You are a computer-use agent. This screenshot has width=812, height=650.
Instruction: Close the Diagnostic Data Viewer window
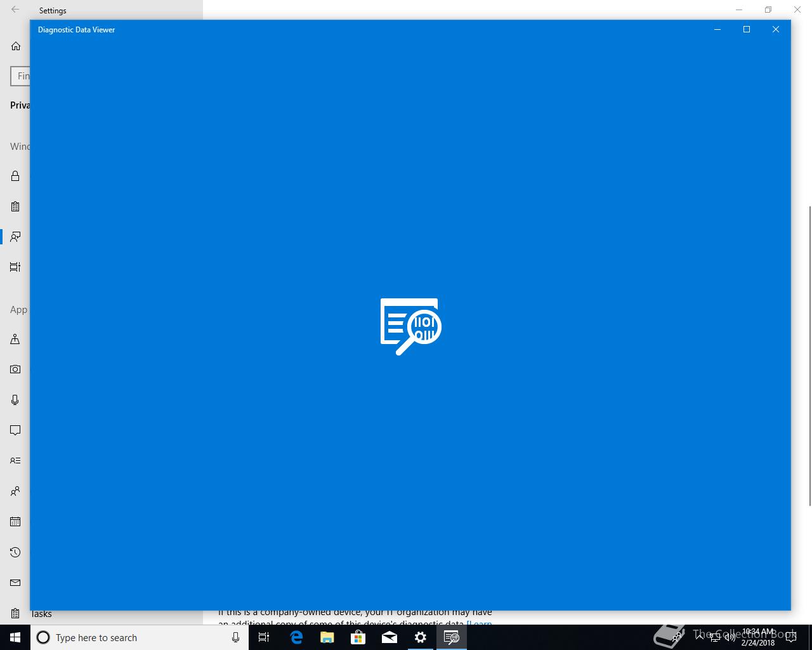point(776,29)
